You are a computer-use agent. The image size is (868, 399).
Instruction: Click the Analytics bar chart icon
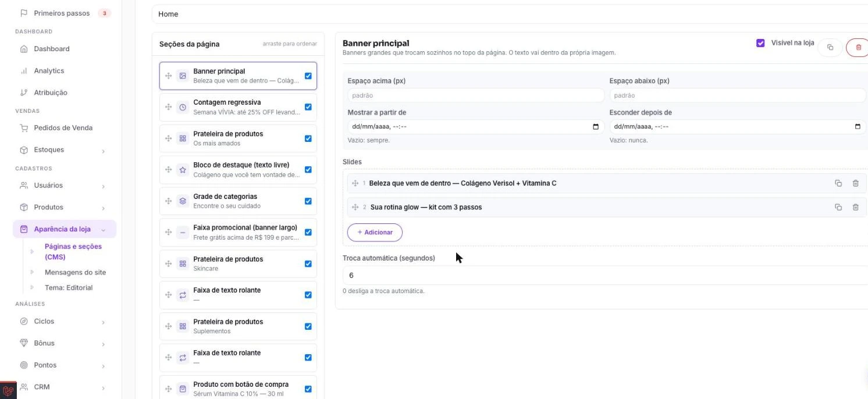24,71
